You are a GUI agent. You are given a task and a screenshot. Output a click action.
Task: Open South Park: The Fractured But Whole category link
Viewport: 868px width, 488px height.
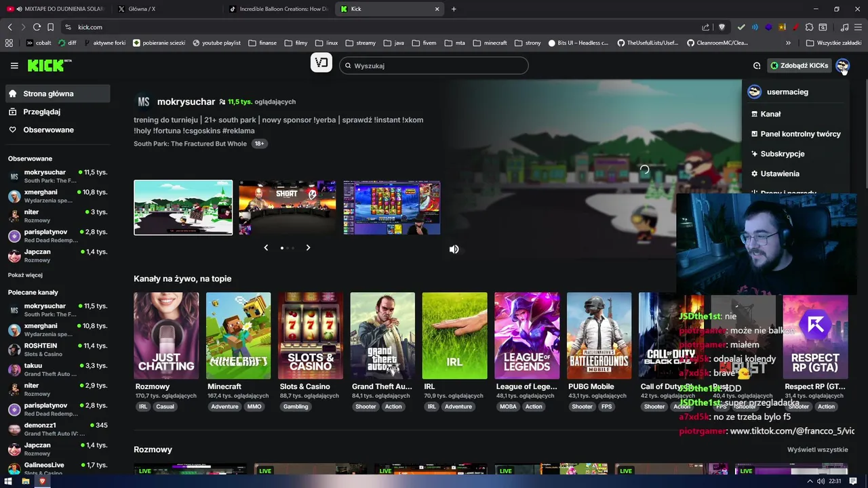(190, 144)
